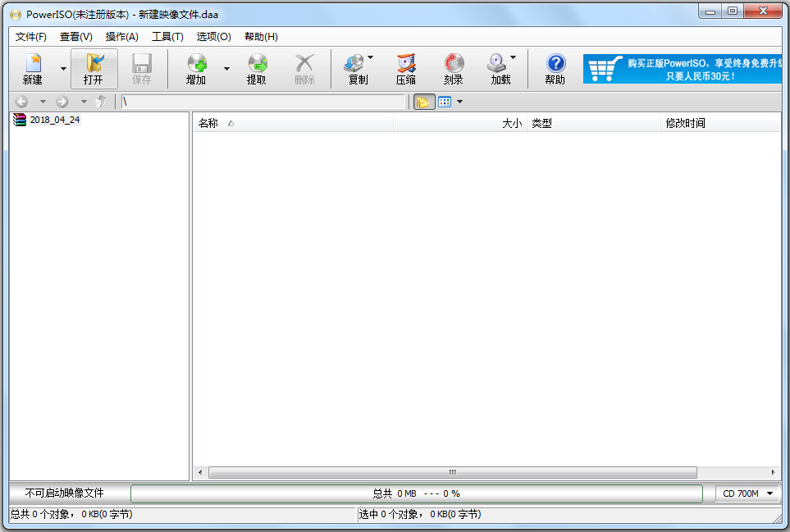Image resolution: width=790 pixels, height=532 pixels.
Task: Open the 操作(A) menu
Action: (x=122, y=37)
